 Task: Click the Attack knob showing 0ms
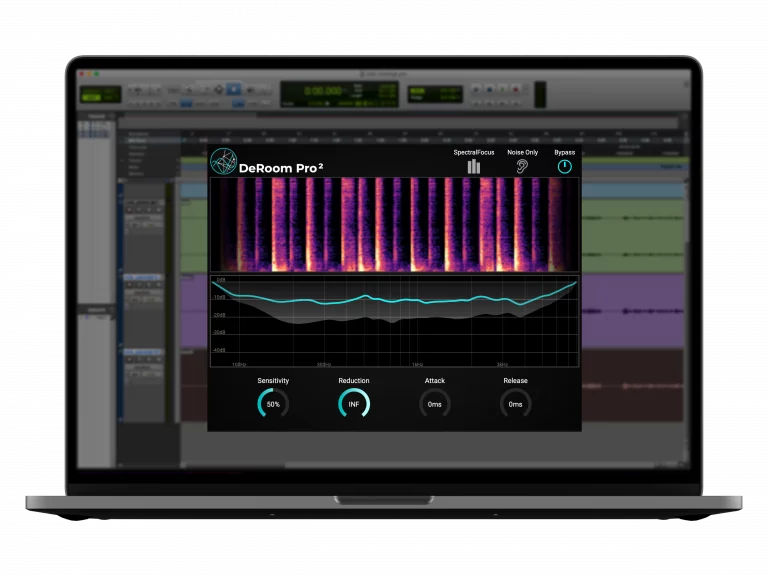coord(434,404)
